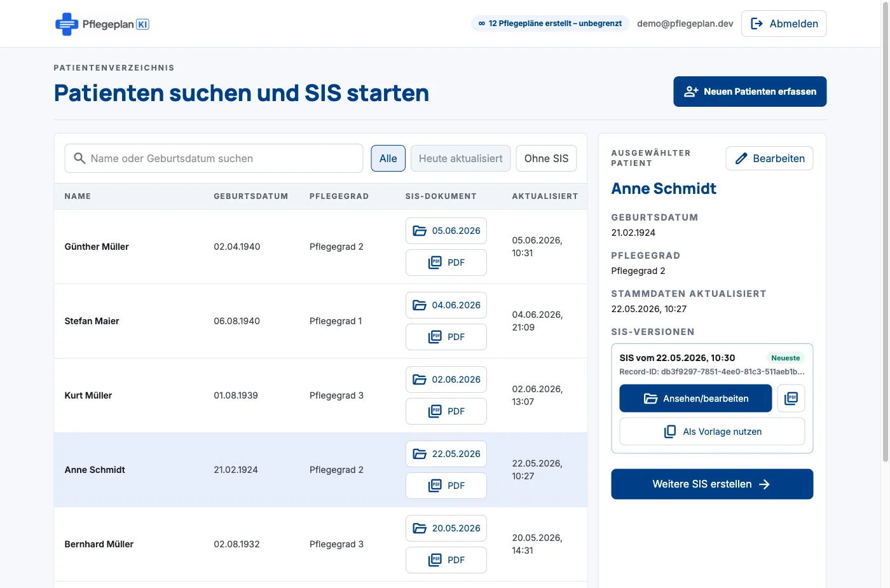Select patient row Kurt Müller
Screen dimensions: 890x588
[321, 395]
